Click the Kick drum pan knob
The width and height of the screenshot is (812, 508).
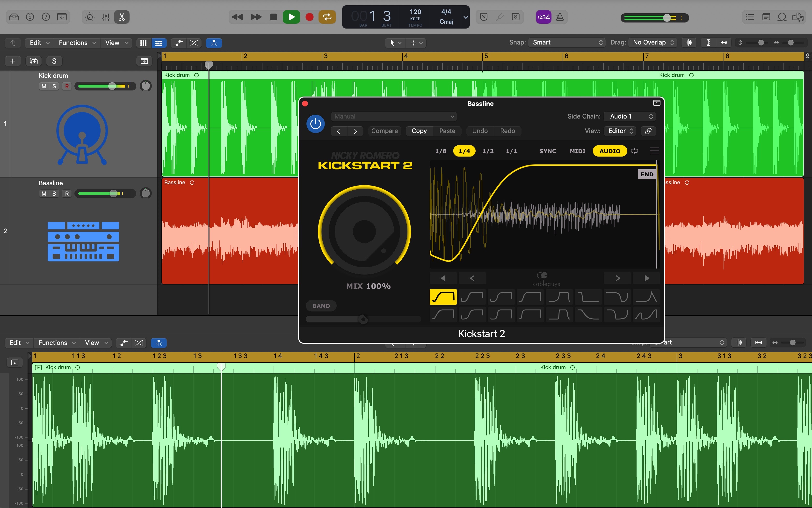146,86
